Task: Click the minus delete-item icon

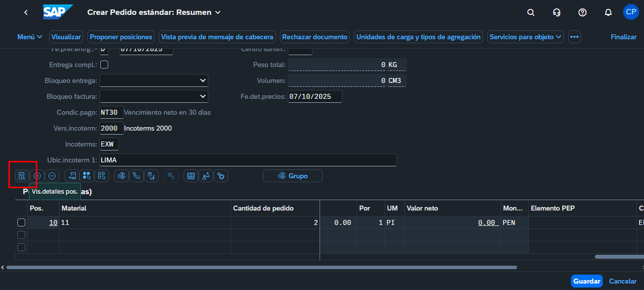Action: [x=52, y=176]
